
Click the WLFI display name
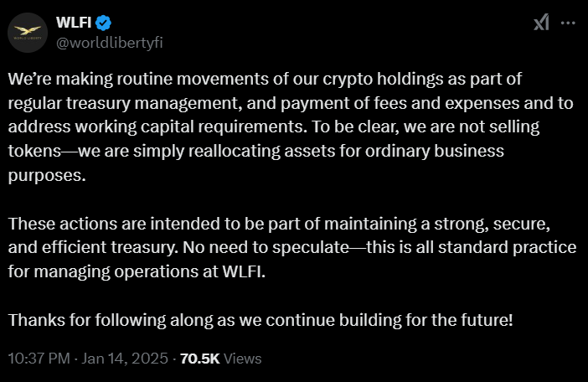point(74,23)
